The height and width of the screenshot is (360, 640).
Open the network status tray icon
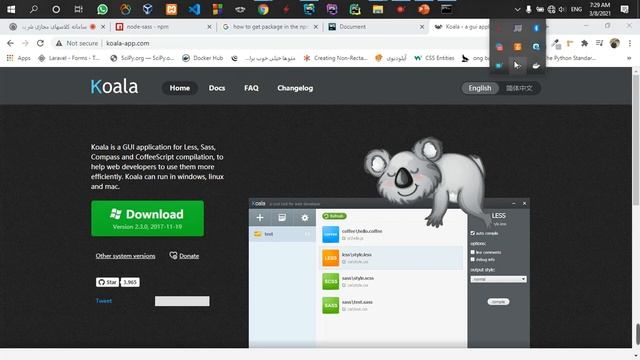551,9
